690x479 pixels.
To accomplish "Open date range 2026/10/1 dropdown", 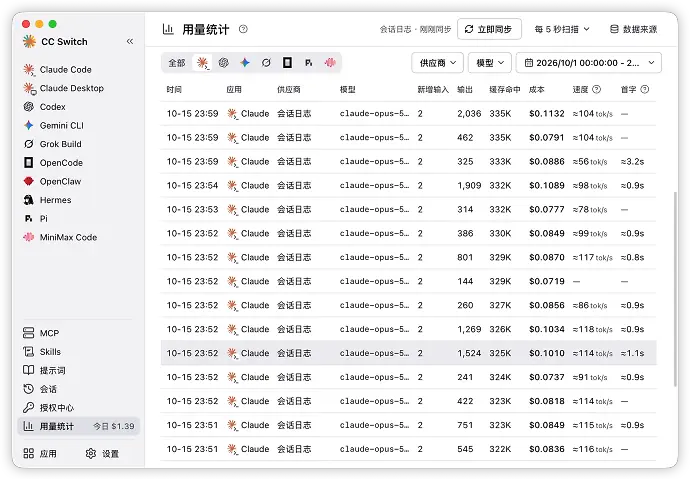I will click(589, 63).
